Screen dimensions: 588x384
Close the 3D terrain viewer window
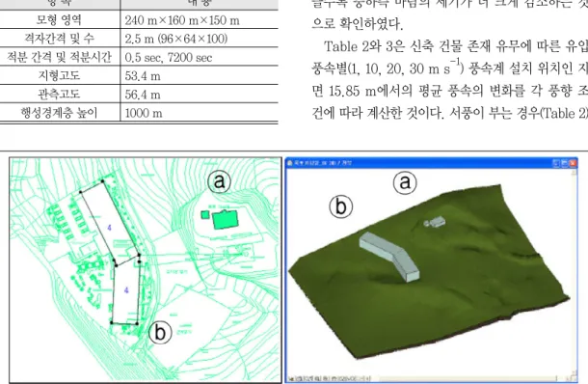click(x=573, y=163)
